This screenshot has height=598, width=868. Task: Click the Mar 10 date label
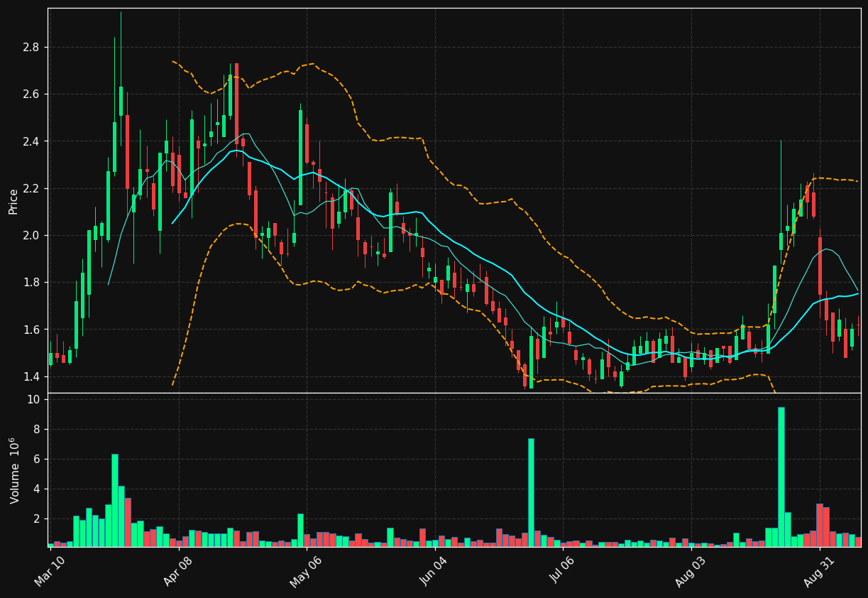[50, 572]
